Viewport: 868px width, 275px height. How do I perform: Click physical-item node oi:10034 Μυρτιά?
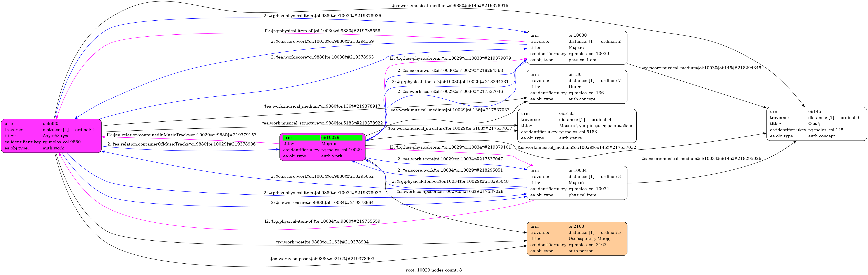coord(576,183)
